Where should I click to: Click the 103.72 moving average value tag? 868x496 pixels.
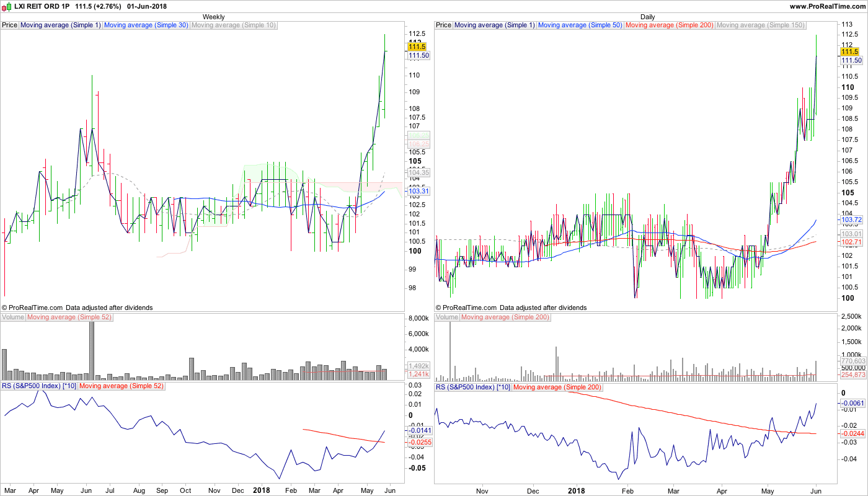[851, 219]
